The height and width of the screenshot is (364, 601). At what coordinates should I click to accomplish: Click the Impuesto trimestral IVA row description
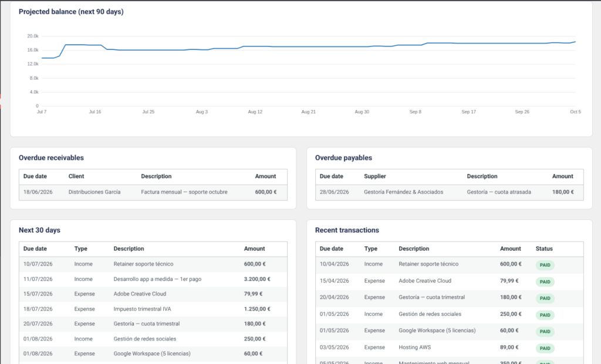tap(142, 309)
